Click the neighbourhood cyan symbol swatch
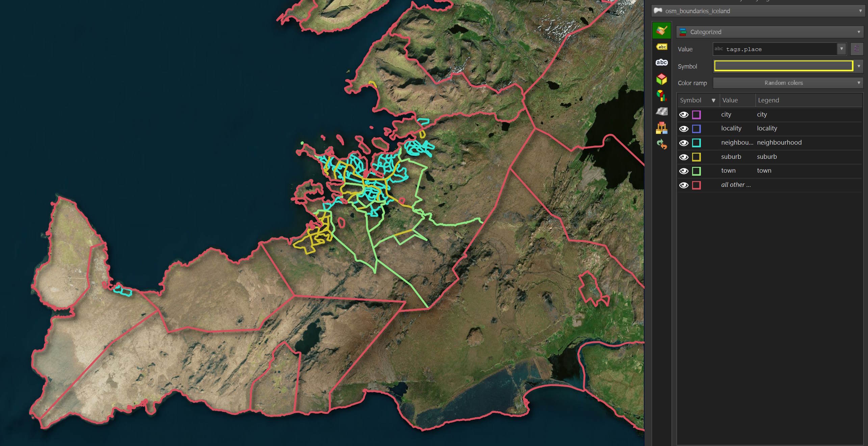Image resolution: width=868 pixels, height=446 pixels. click(x=696, y=143)
